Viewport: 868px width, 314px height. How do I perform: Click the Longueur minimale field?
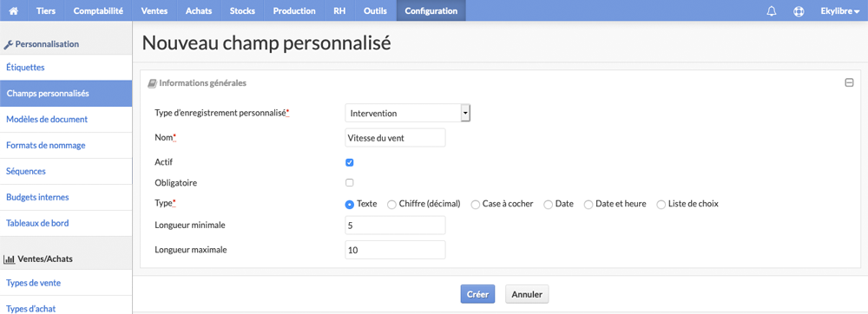[x=395, y=225]
